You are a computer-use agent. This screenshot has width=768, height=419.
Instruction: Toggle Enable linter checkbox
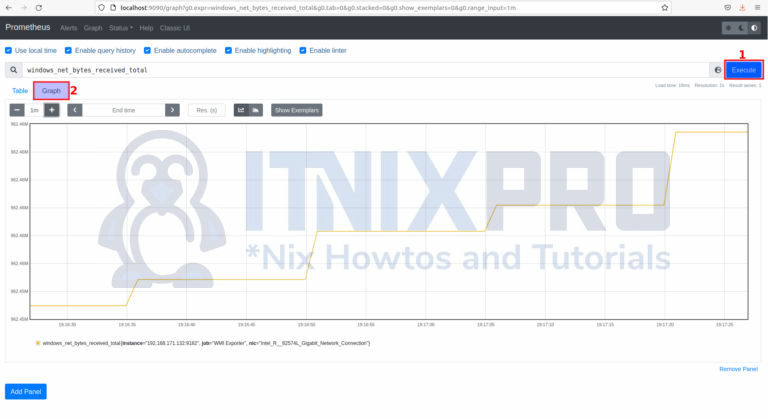coord(303,50)
